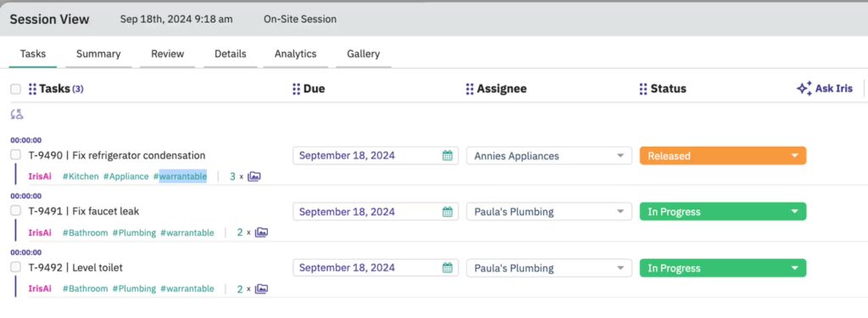The image size is (868, 318).
Task: Open image gallery icon for T-9490
Action: [254, 176]
